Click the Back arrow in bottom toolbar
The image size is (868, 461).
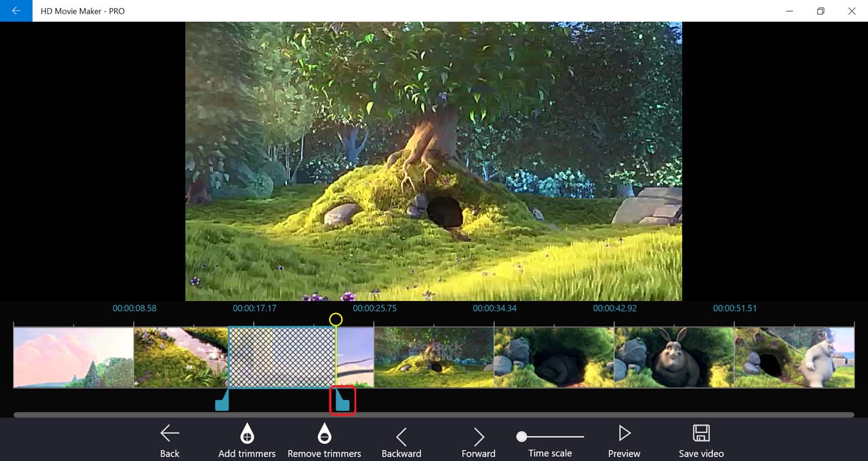[x=170, y=434]
